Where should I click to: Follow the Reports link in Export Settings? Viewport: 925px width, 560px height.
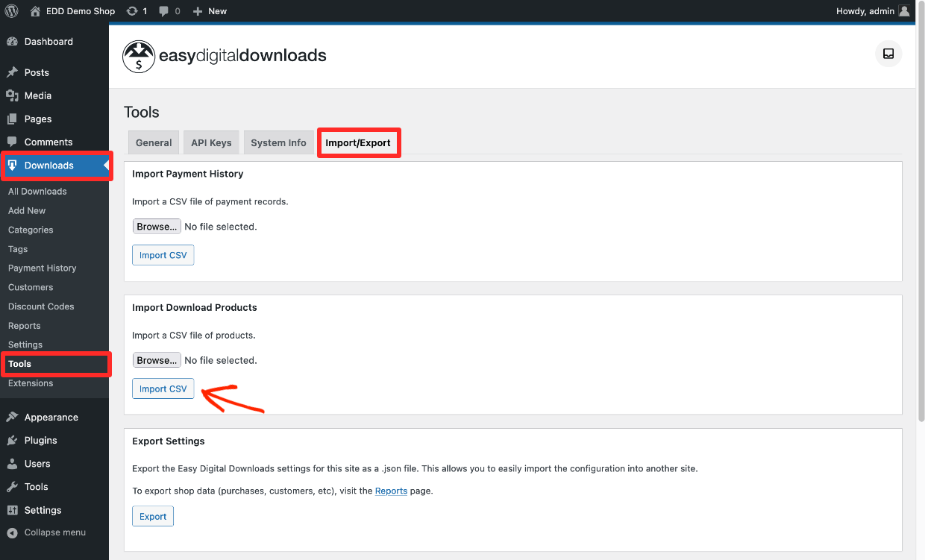[x=391, y=491]
